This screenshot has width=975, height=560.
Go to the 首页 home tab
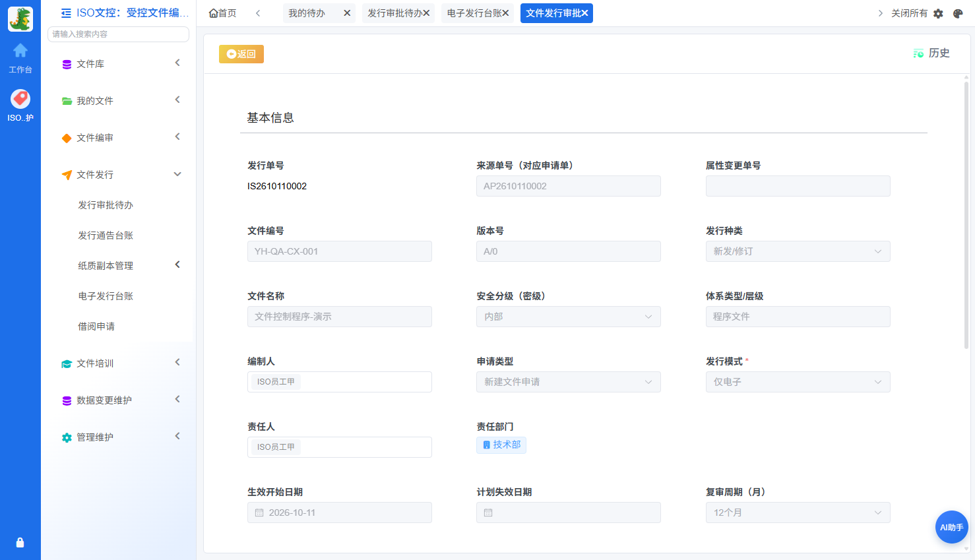pos(222,13)
